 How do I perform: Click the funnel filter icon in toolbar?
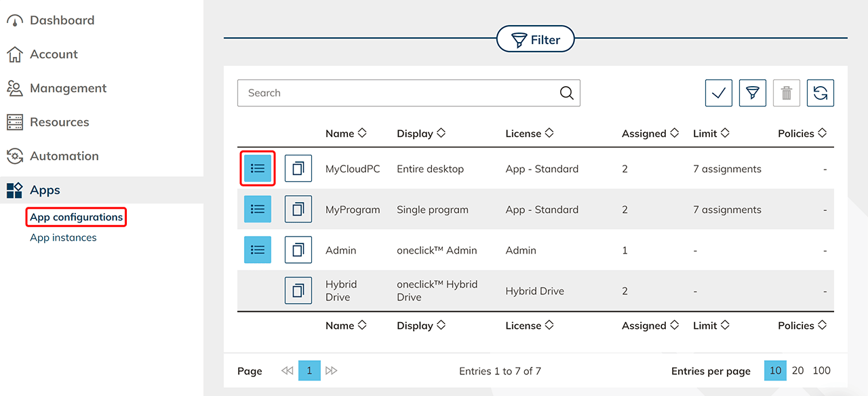pyautogui.click(x=752, y=93)
